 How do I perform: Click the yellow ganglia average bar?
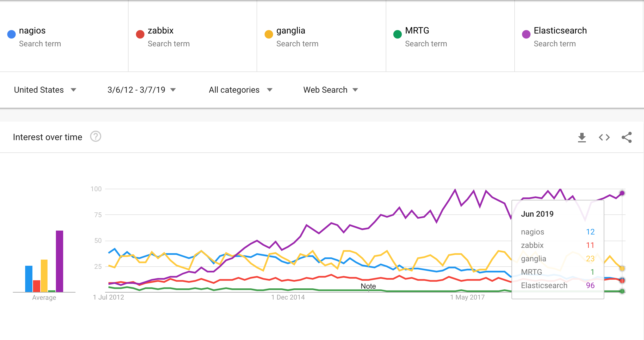pos(44,276)
